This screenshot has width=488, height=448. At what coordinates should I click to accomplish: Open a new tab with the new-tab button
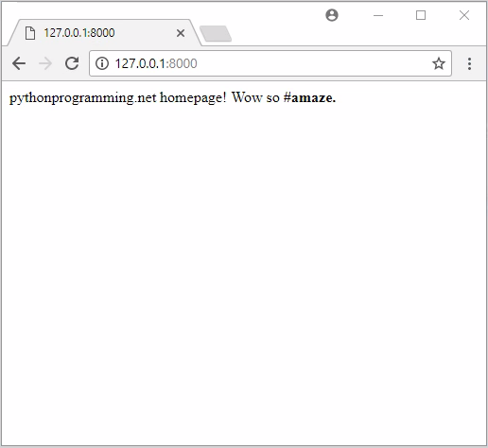tap(216, 33)
